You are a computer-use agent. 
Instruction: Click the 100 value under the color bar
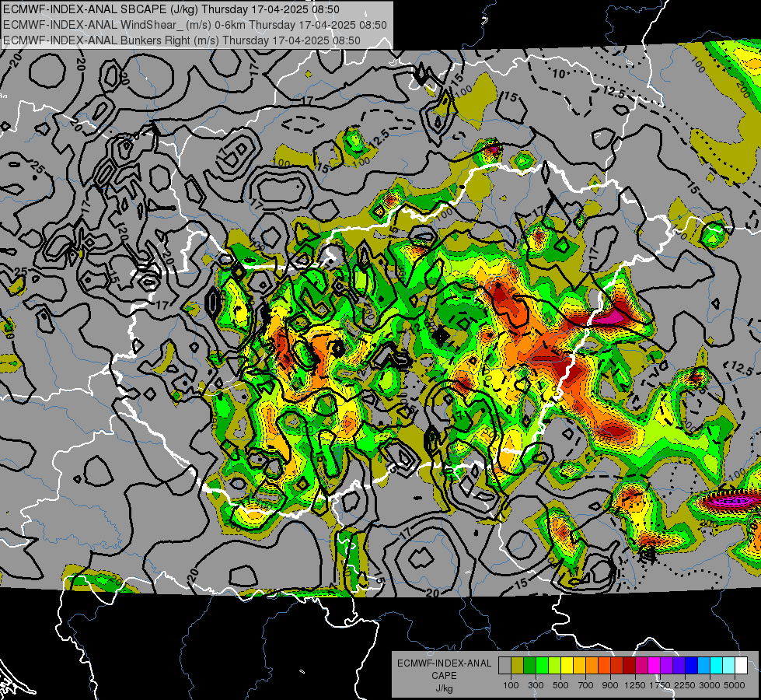pyautogui.click(x=511, y=685)
